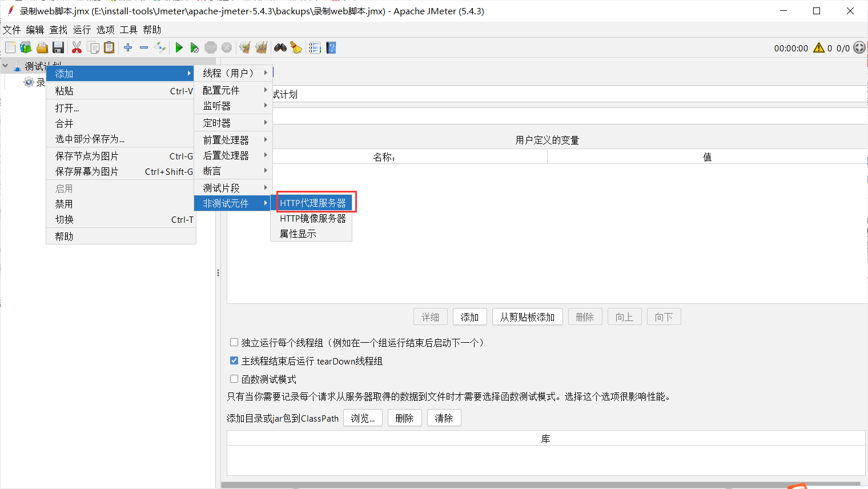The height and width of the screenshot is (489, 868).
Task: Choose 保存节点为图片 context menu entry
Action: click(121, 156)
